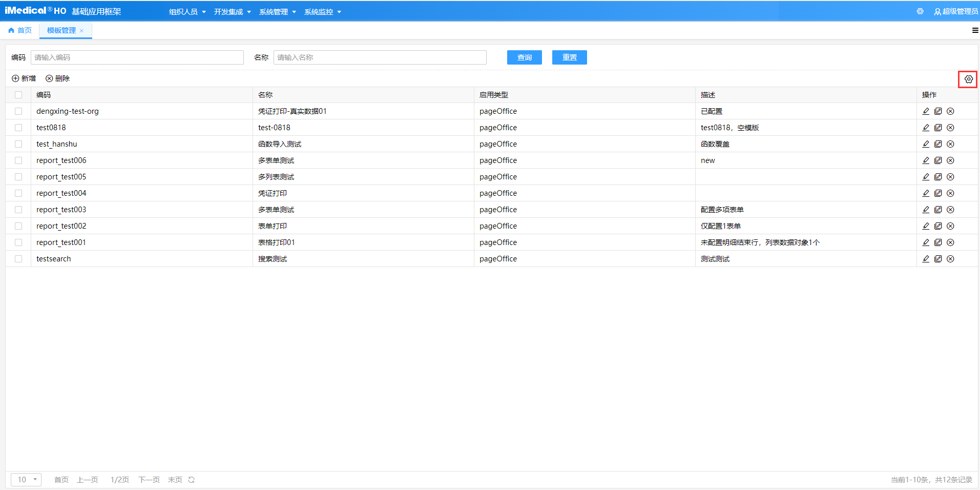
Task: Click the 名称 name input field
Action: (380, 57)
